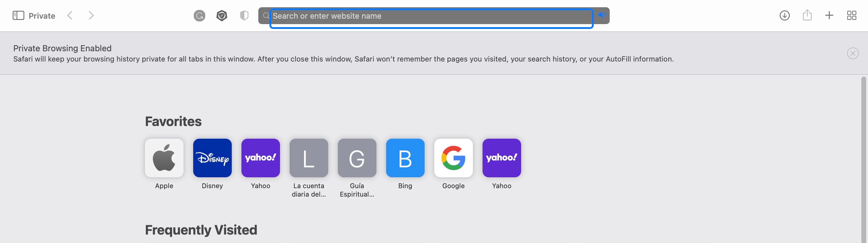
Task: Open the Share menu
Action: (x=807, y=15)
